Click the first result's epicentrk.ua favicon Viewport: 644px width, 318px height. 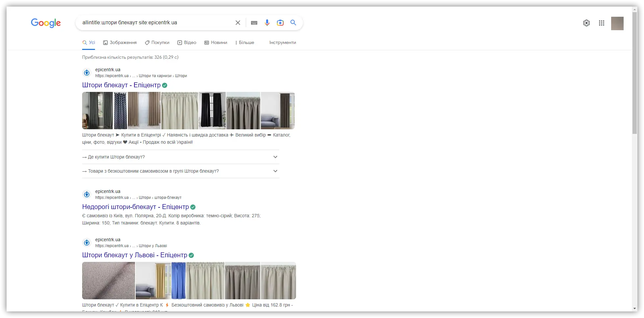coord(87,73)
